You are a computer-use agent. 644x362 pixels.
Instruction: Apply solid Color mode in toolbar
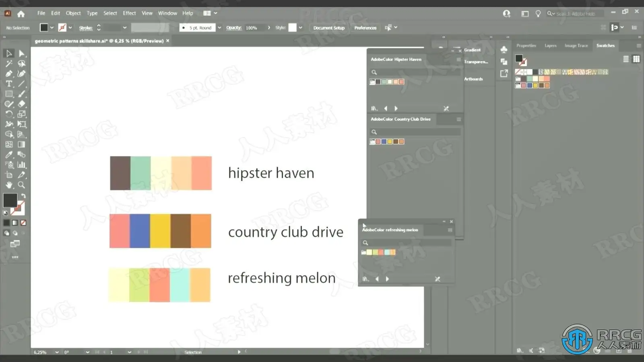coord(6,223)
